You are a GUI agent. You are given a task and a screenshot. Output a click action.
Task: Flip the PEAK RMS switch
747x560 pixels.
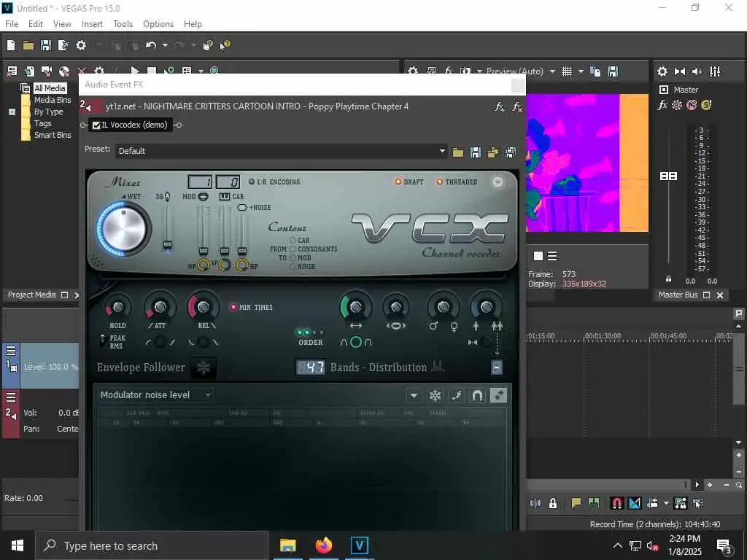(x=102, y=341)
